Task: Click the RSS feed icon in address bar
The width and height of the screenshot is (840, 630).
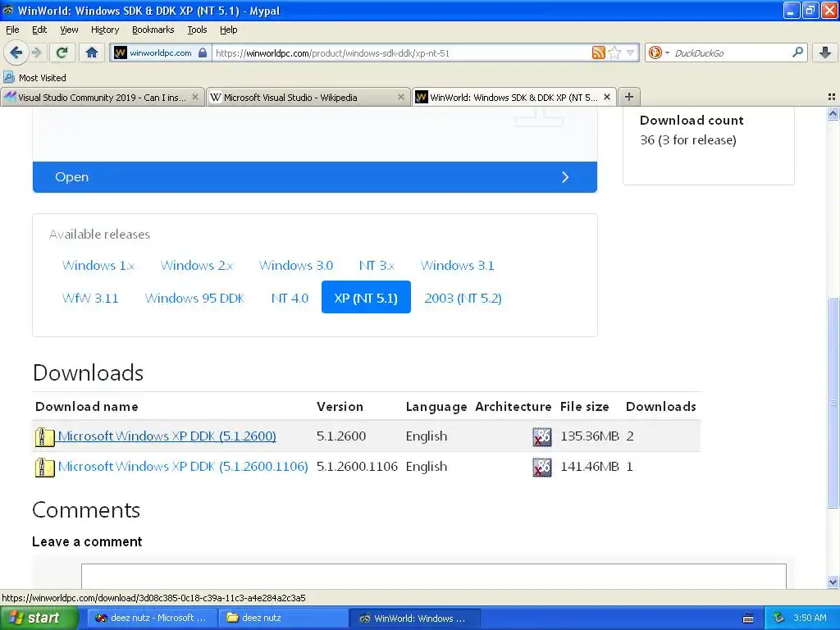Action: coord(598,52)
